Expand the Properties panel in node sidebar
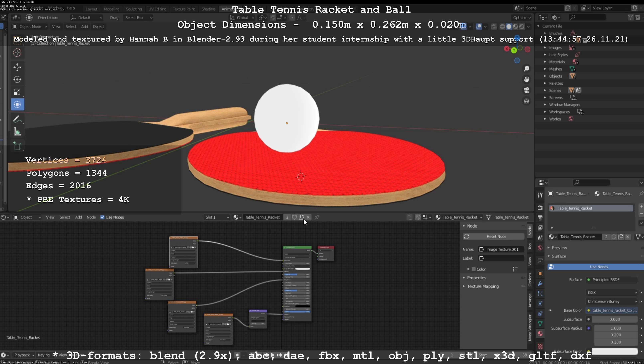644x364 pixels. click(476, 278)
